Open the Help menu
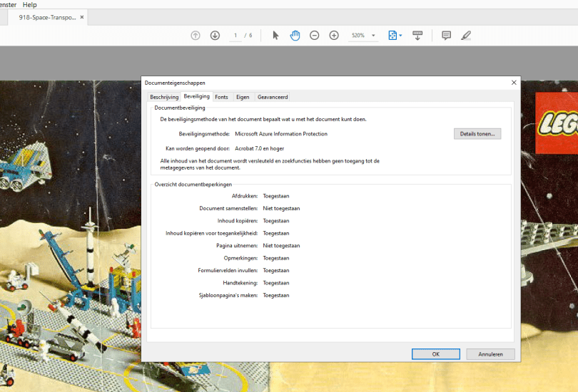The height and width of the screenshot is (392, 578). coord(29,5)
